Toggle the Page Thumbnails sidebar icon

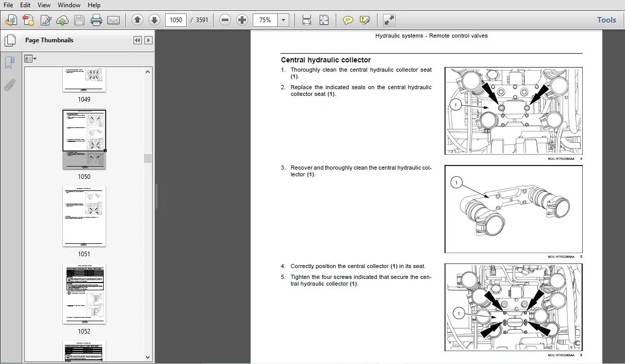[x=9, y=40]
